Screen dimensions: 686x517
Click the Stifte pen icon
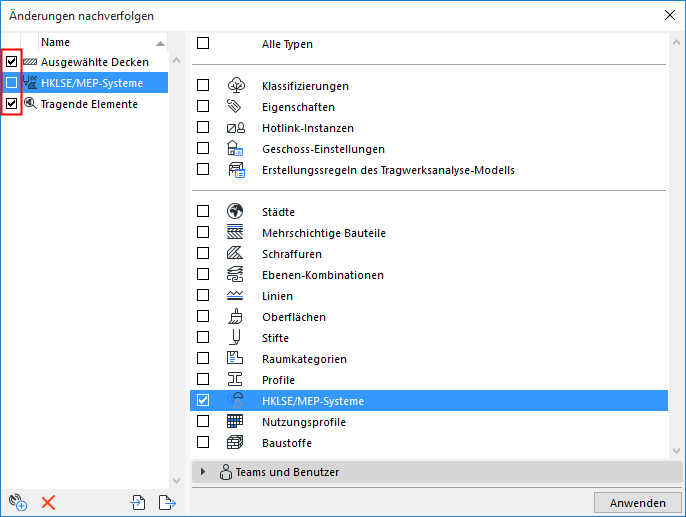pyautogui.click(x=235, y=337)
